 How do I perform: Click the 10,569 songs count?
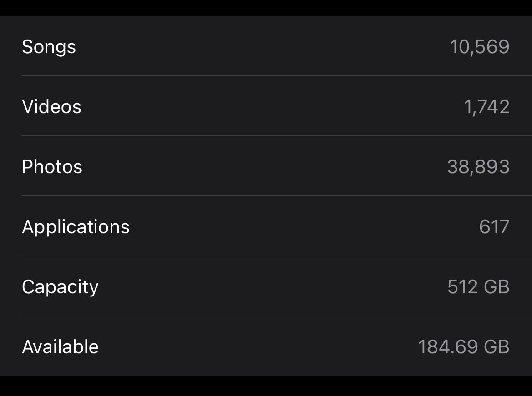[x=479, y=47]
